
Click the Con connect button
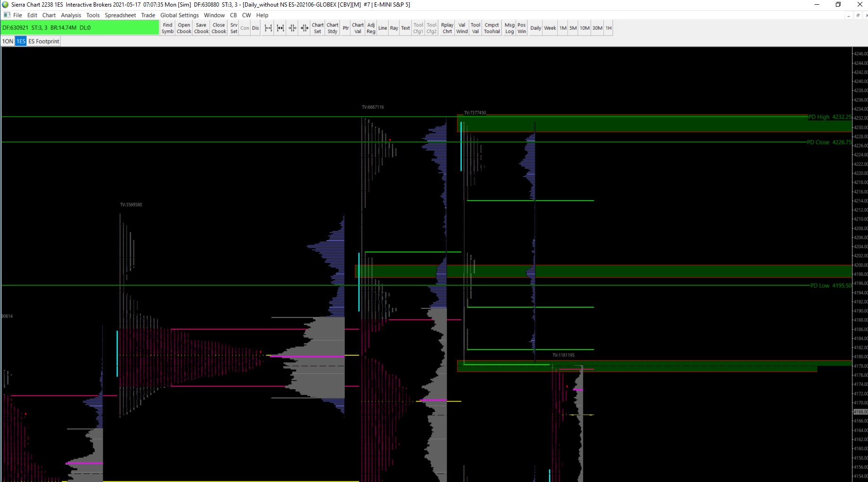coord(245,28)
